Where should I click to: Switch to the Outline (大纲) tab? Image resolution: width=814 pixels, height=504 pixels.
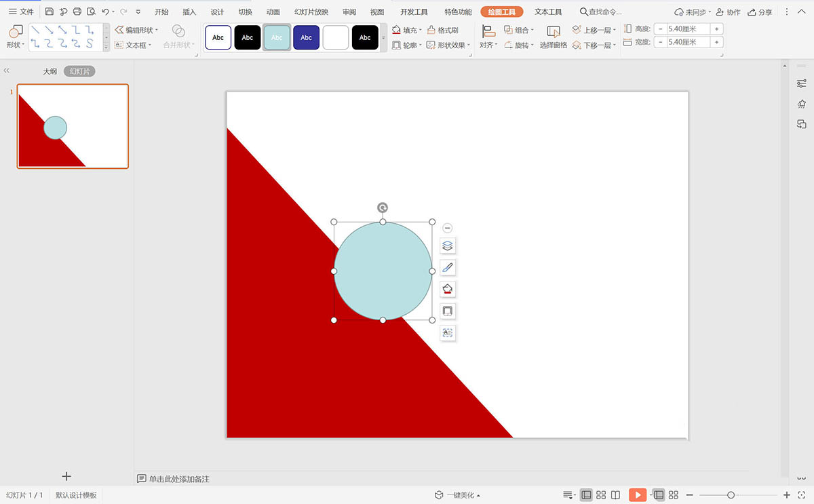[50, 71]
